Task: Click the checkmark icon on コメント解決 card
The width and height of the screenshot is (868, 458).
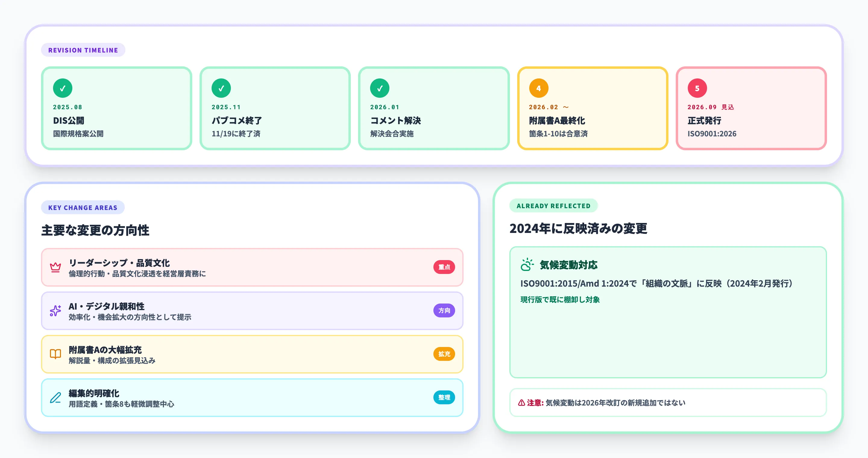Action: coord(380,88)
